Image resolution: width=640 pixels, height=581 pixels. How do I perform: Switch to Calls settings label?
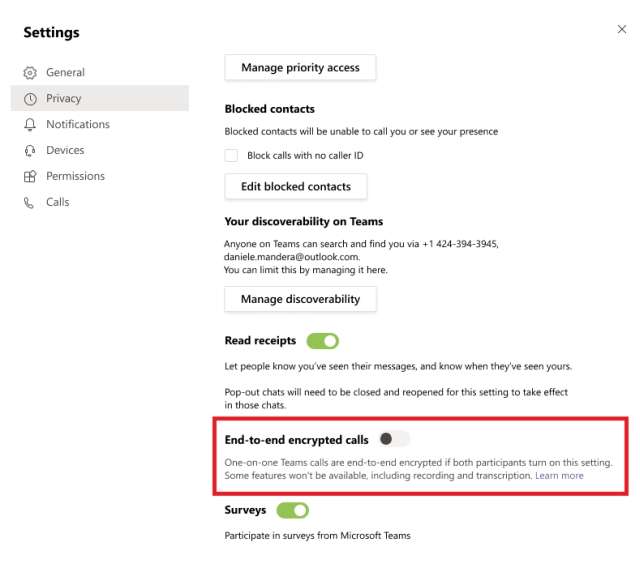click(x=58, y=203)
